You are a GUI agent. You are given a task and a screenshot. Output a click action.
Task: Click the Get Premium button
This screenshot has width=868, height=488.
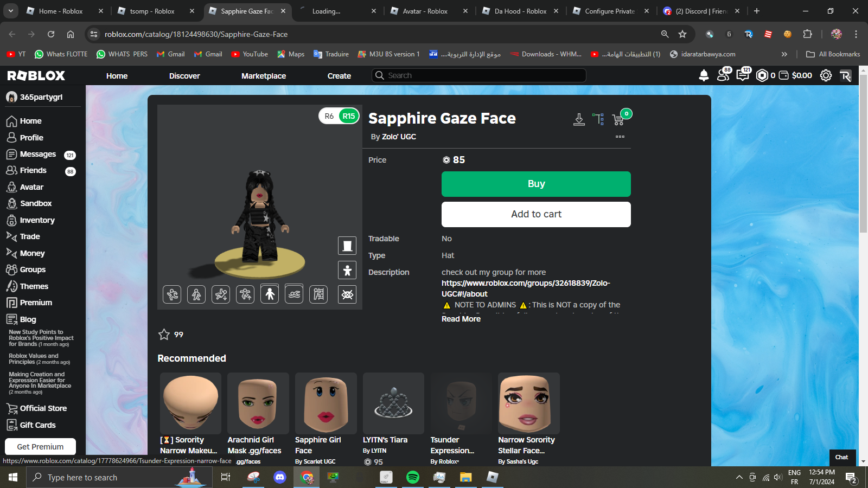pyautogui.click(x=40, y=447)
